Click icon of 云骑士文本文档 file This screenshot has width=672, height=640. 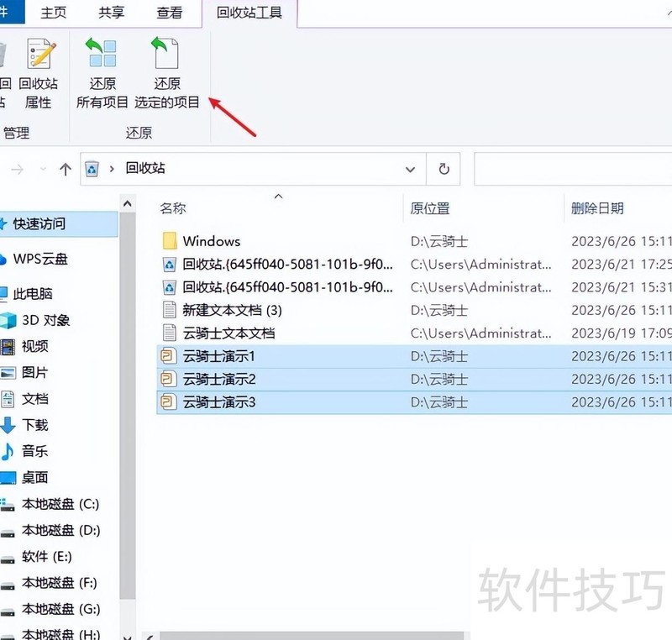tap(170, 333)
